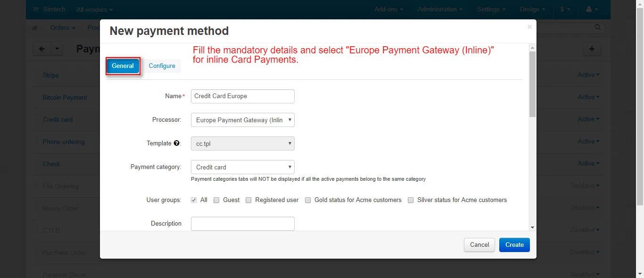Click the Cancel button

(x=479, y=244)
